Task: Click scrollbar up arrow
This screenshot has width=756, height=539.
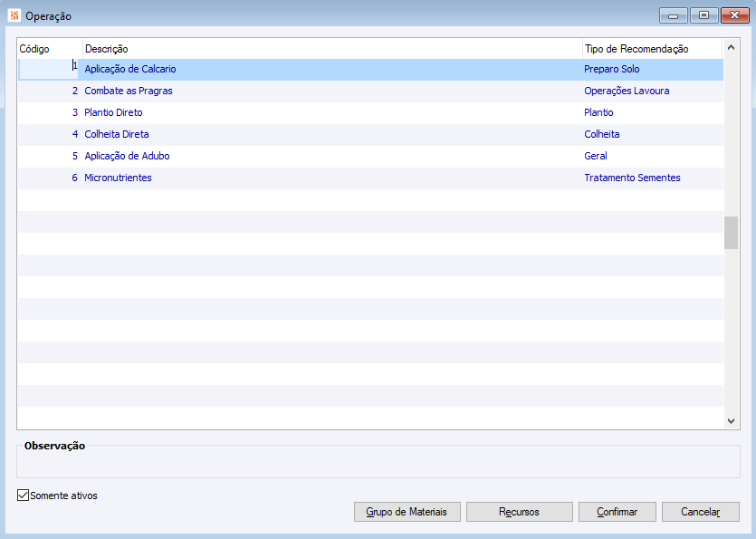Action: (731, 47)
